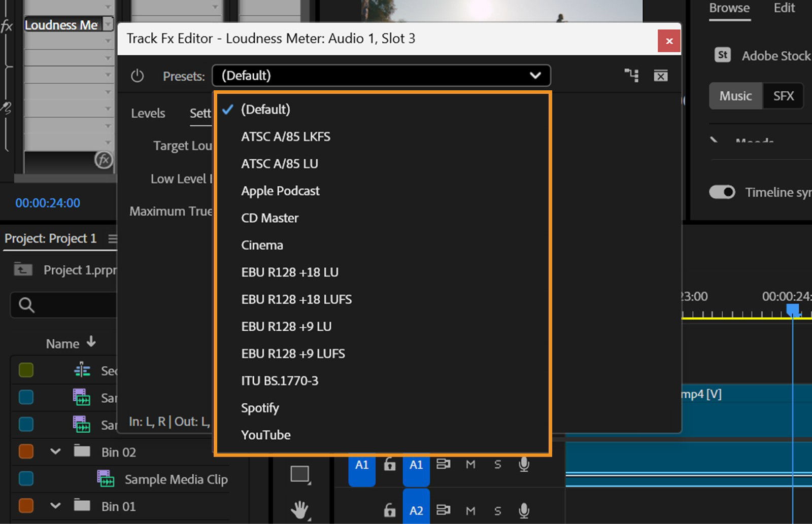Collapse the Bin 02 folder

55,451
